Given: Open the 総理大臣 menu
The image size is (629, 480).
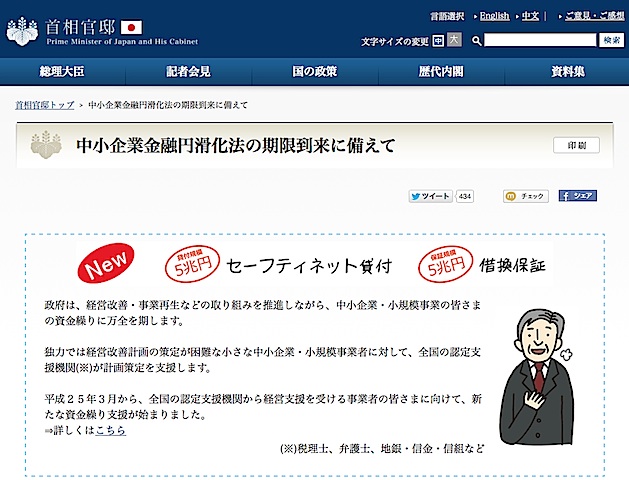Looking at the screenshot, I should tap(63, 72).
